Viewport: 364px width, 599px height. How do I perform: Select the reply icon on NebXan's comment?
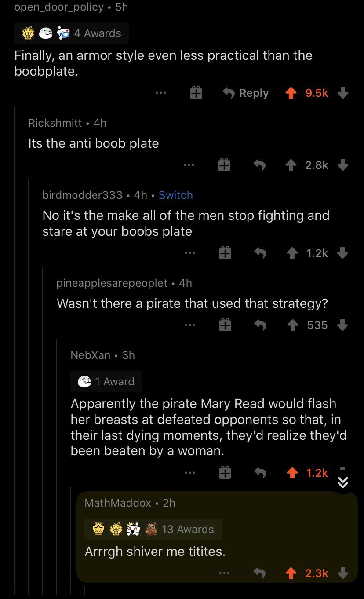[261, 473]
